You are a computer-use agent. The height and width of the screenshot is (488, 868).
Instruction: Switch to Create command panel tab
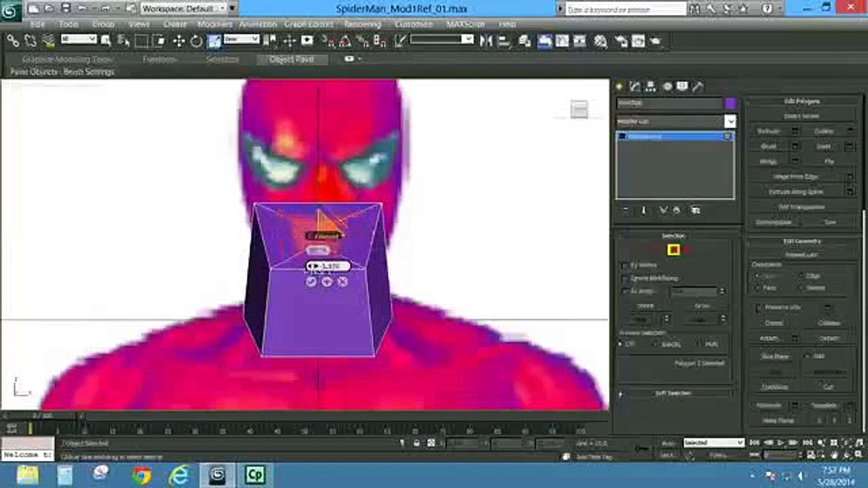coord(619,87)
